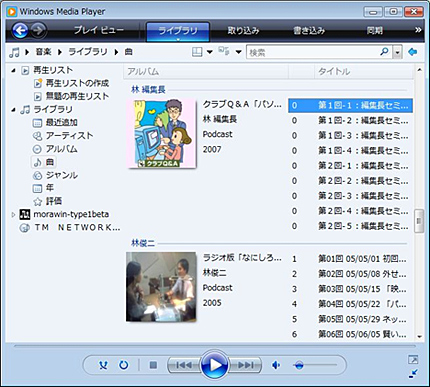Sort by the タイトル column header
430x387 pixels.
[364, 72]
